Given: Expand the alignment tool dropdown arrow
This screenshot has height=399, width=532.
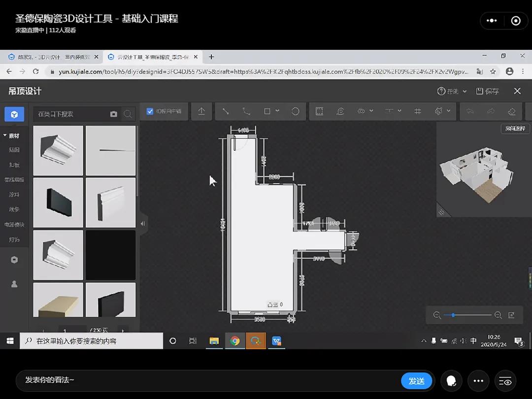Looking at the screenshot, I should (x=399, y=111).
